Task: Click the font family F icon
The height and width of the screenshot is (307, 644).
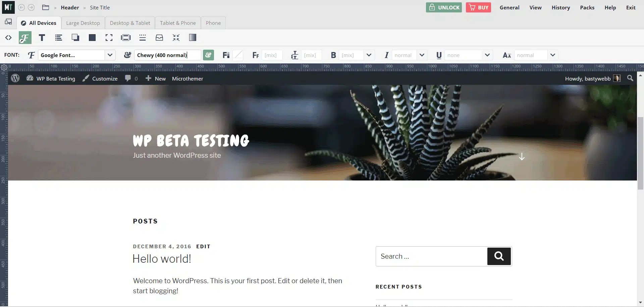Action: (x=31, y=55)
